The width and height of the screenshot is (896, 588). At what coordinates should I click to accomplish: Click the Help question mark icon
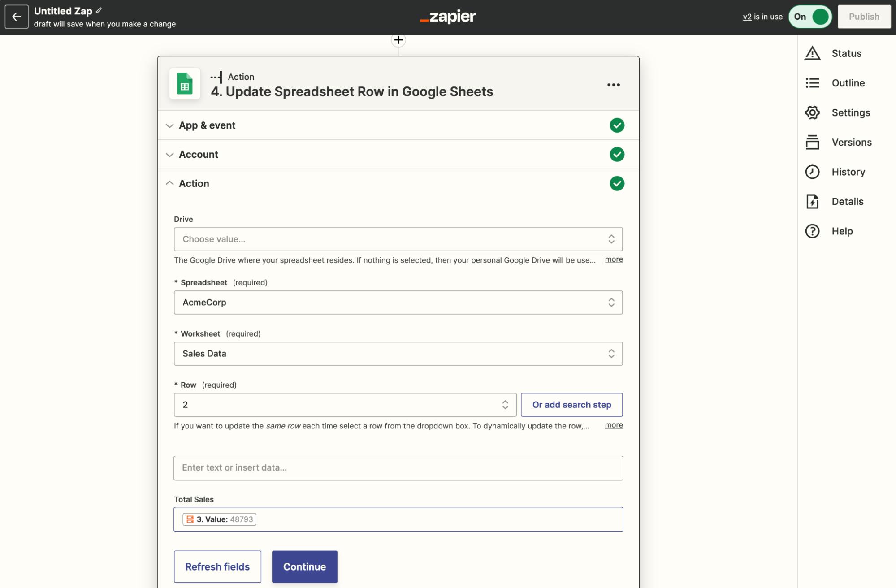pos(812,231)
